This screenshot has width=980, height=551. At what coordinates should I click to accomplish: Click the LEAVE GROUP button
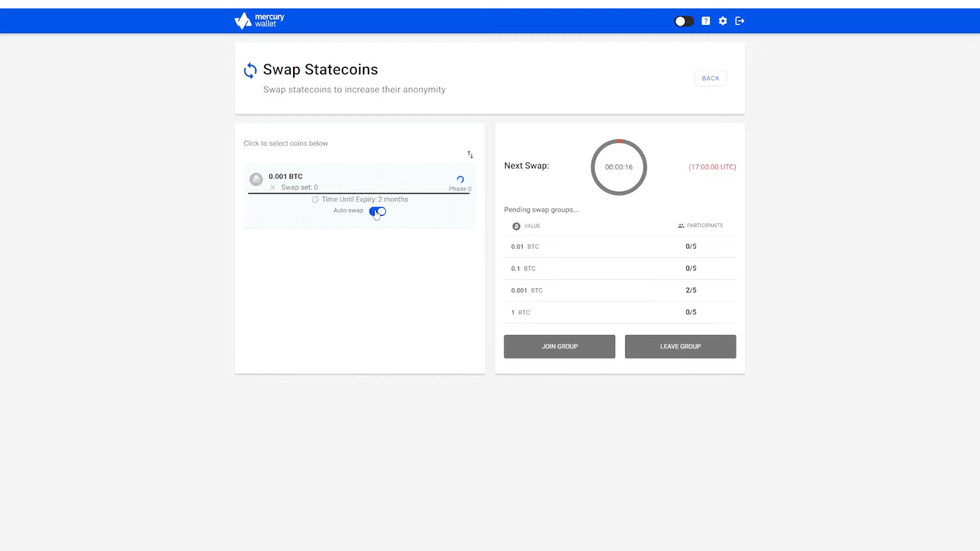(680, 346)
